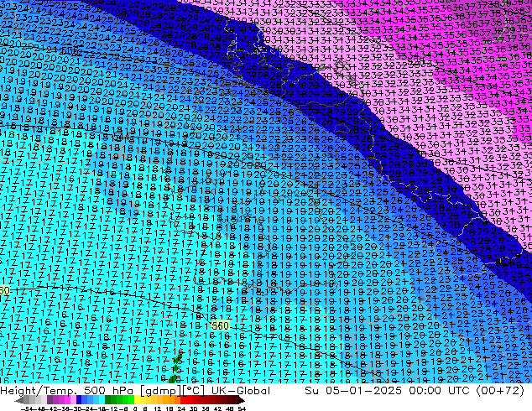This screenshot has width=532, height=411.
Task: Click the 'Height/Temp. 500 hPa' chart title
Action: tap(66, 391)
